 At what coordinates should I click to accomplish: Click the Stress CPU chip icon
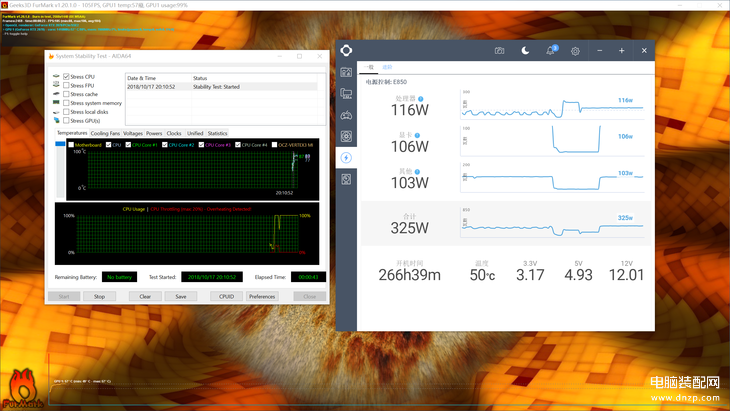click(x=56, y=76)
